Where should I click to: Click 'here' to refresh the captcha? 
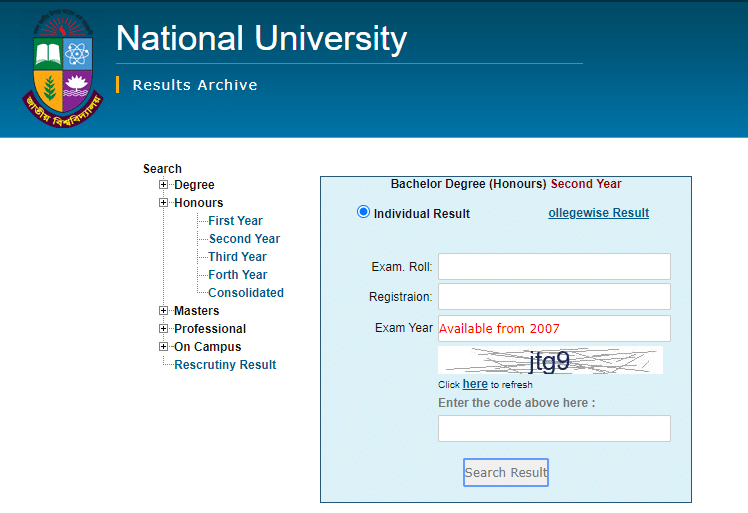pos(475,384)
